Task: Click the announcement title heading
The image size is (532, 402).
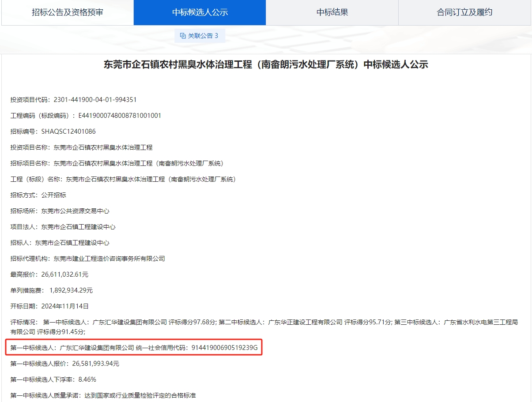Action: click(266, 65)
